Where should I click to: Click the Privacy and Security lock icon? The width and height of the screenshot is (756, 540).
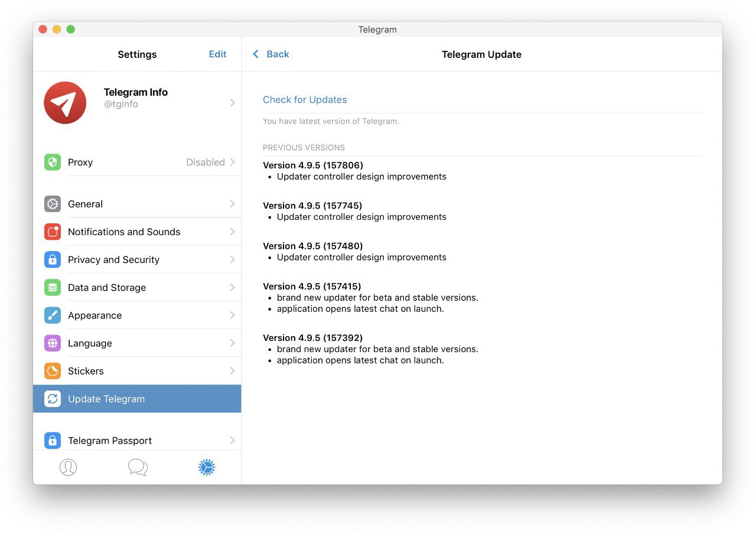(53, 259)
